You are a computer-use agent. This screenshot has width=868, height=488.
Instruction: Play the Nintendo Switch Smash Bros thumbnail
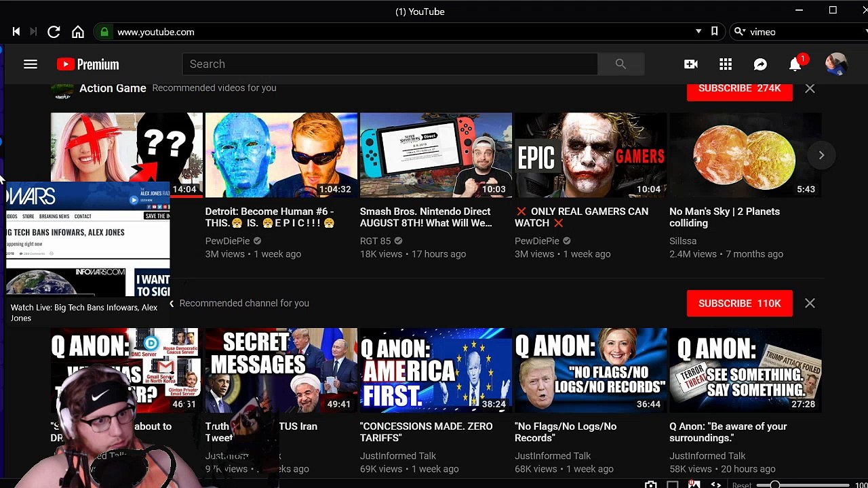click(x=436, y=155)
